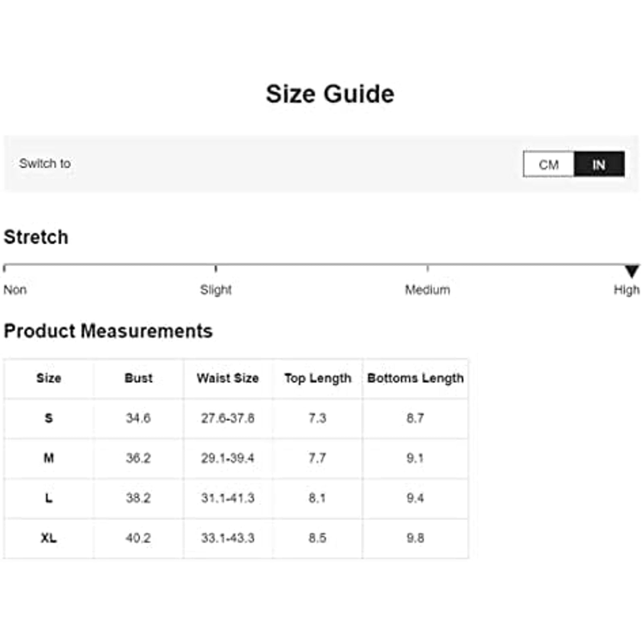644x644 pixels.
Task: Select the IN unit toggle
Action: point(599,164)
